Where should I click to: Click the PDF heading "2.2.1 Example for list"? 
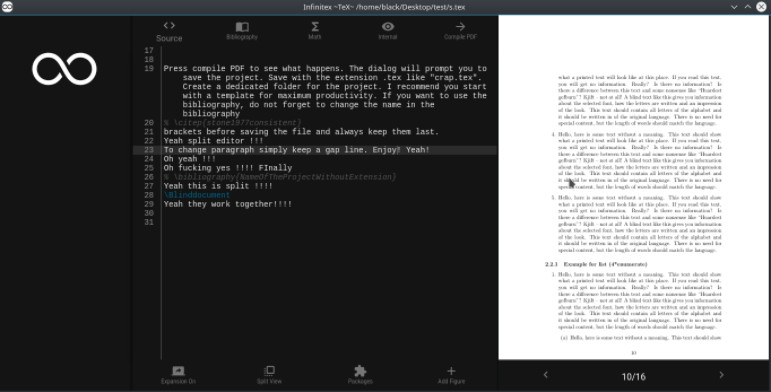[x=596, y=264]
